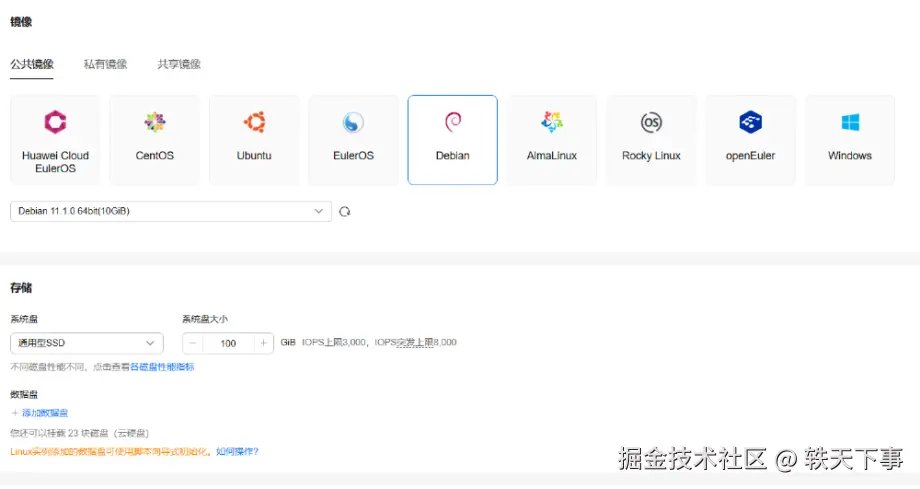Choose the CentOS image card
This screenshot has height=489, width=920.
[155, 140]
